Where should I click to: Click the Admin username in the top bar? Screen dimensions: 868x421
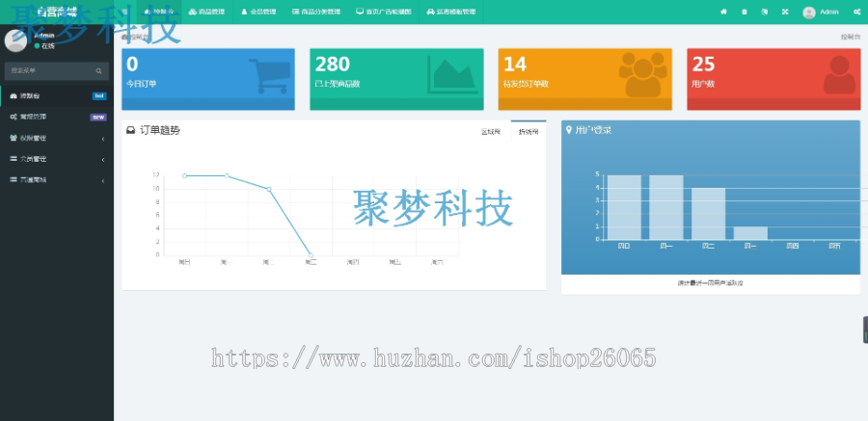(x=828, y=12)
